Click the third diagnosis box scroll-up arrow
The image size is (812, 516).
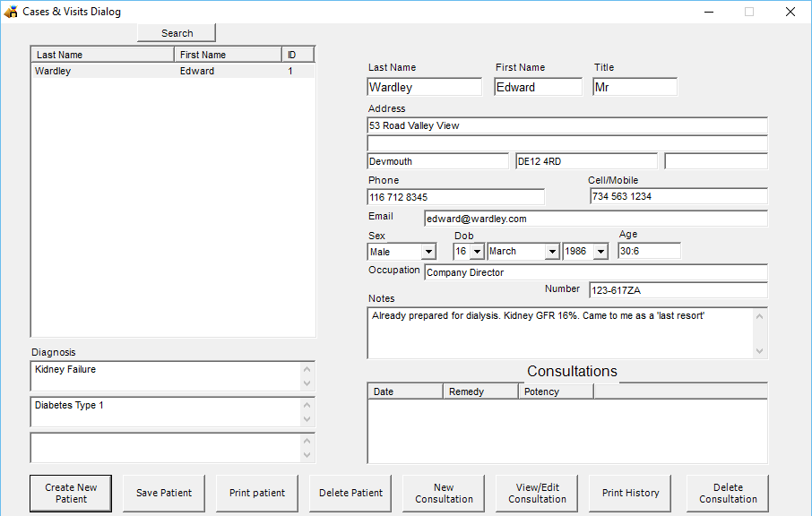click(307, 441)
